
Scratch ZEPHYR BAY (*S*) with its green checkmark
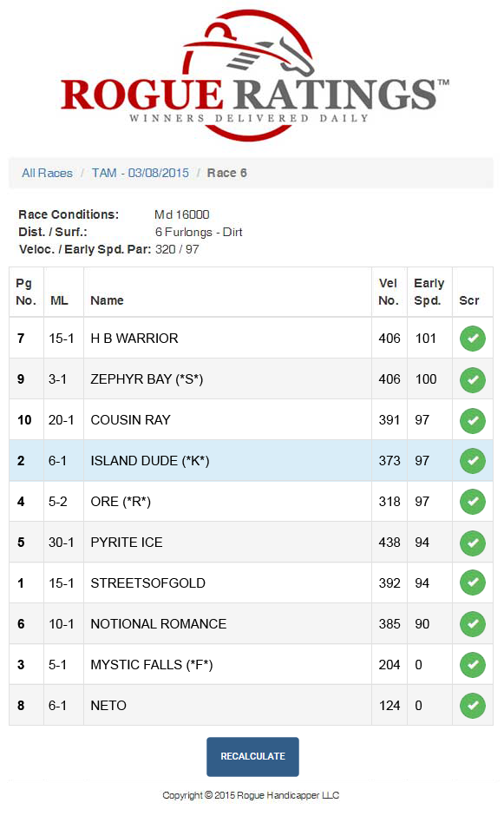pyautogui.click(x=472, y=379)
